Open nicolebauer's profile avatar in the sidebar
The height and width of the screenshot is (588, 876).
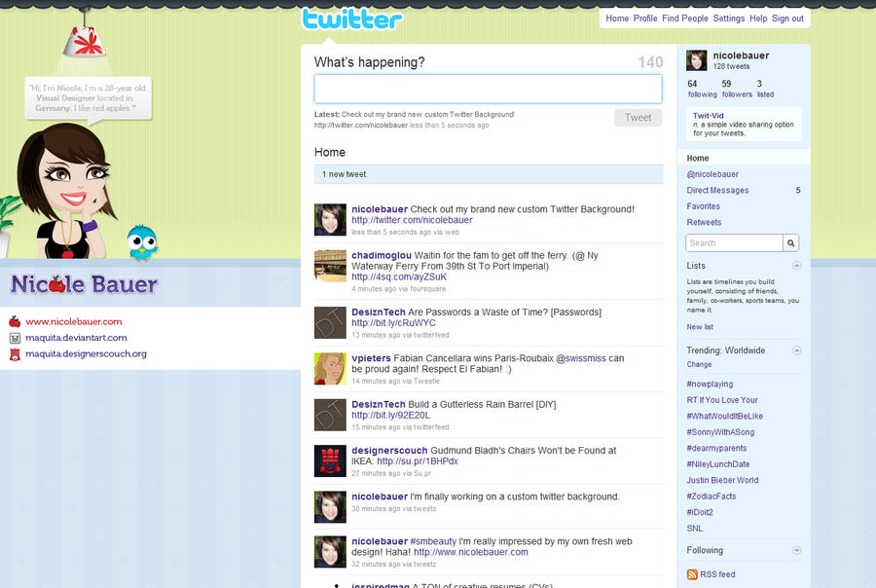point(696,60)
